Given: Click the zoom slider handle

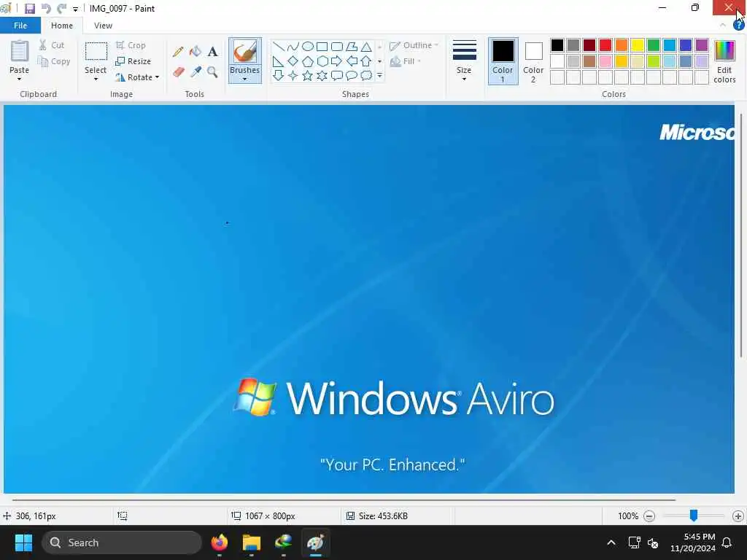Looking at the screenshot, I should click(x=694, y=516).
